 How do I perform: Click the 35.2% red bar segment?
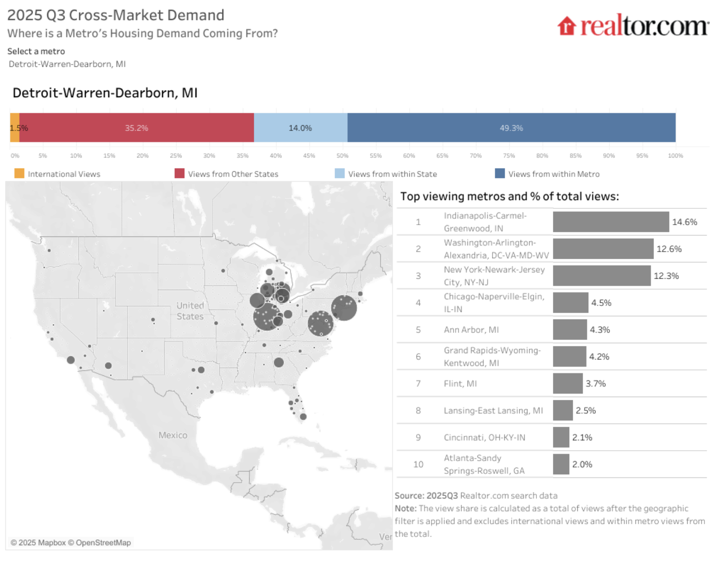pyautogui.click(x=137, y=128)
